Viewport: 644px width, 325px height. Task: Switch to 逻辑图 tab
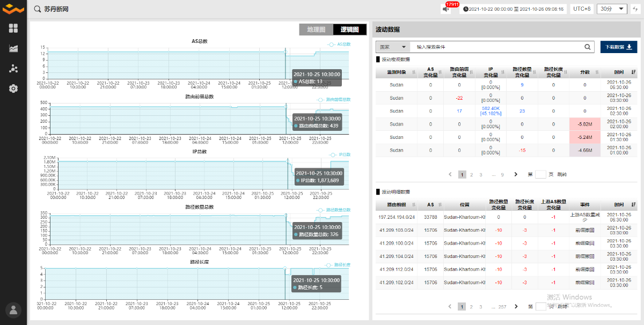tap(350, 29)
